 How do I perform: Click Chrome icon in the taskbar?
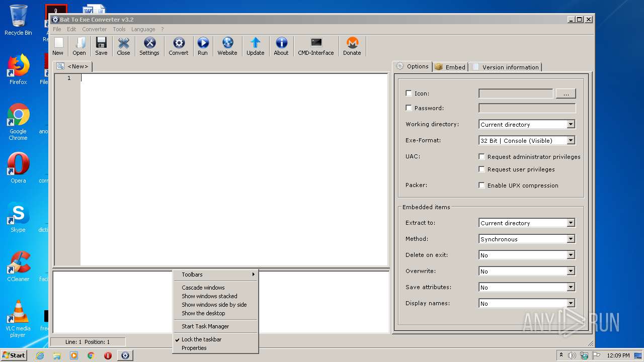pyautogui.click(x=91, y=355)
